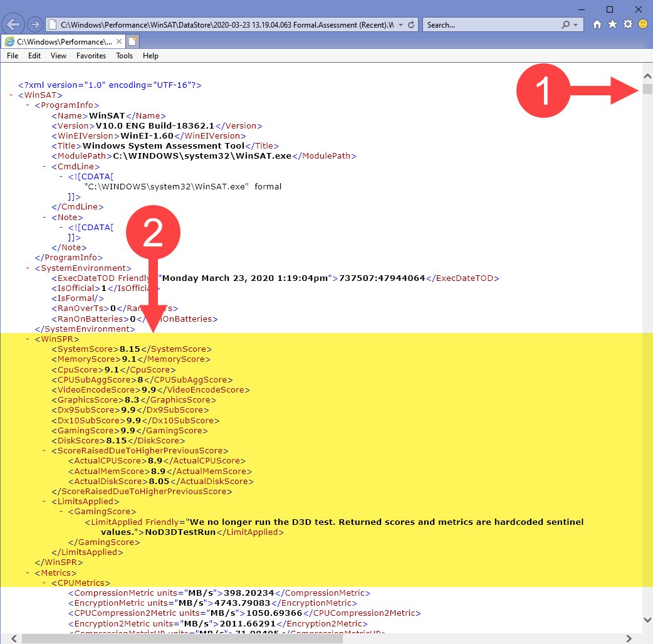Click the vertical scrollbar down arrow

(x=647, y=620)
